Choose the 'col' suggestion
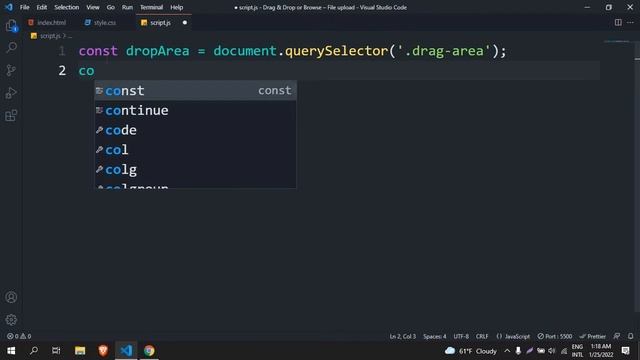Image resolution: width=640 pixels, height=360 pixels. tap(196, 150)
